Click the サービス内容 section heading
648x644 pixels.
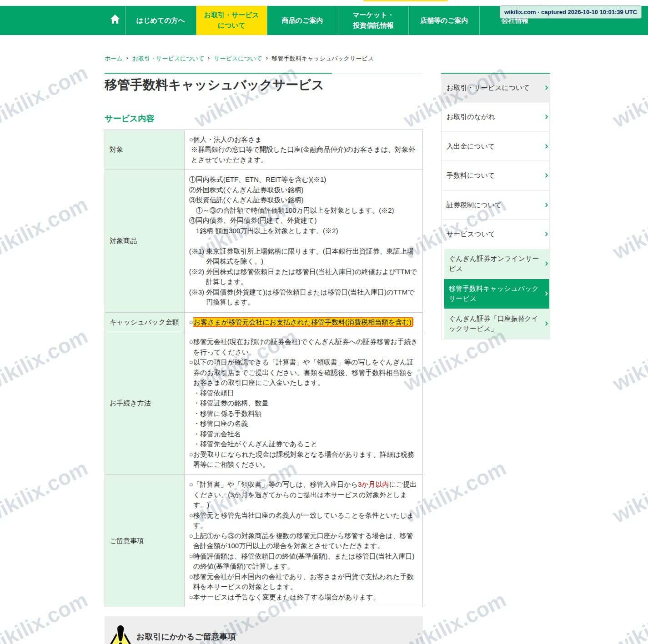(x=130, y=119)
